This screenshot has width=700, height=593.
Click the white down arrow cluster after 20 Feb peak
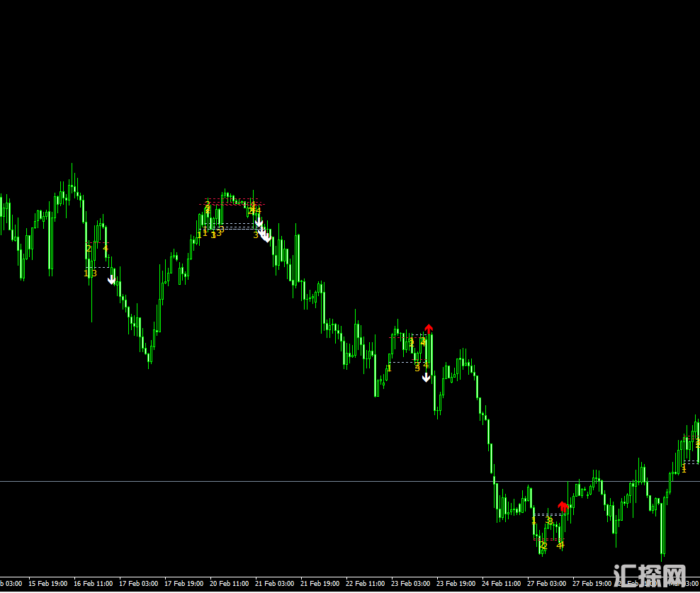click(263, 232)
